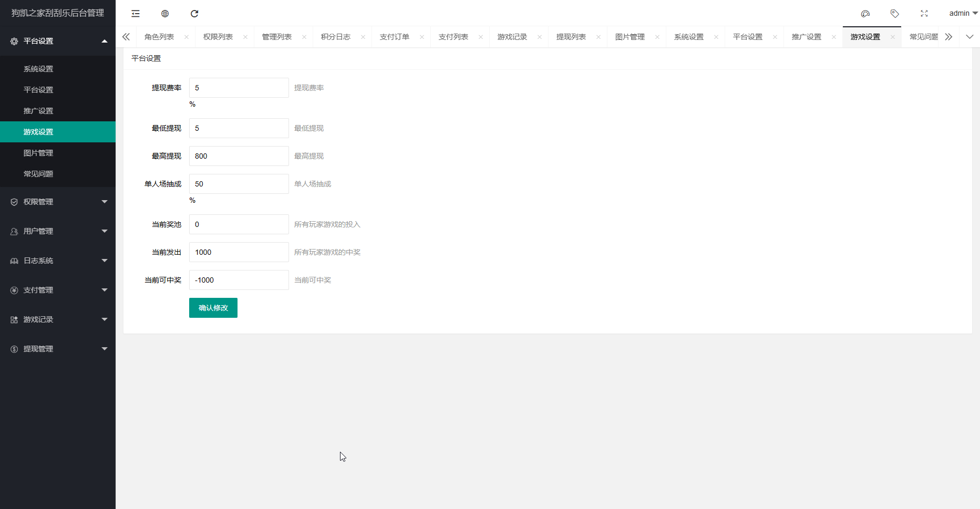Open the tab operations dropdown arrow

point(970,37)
